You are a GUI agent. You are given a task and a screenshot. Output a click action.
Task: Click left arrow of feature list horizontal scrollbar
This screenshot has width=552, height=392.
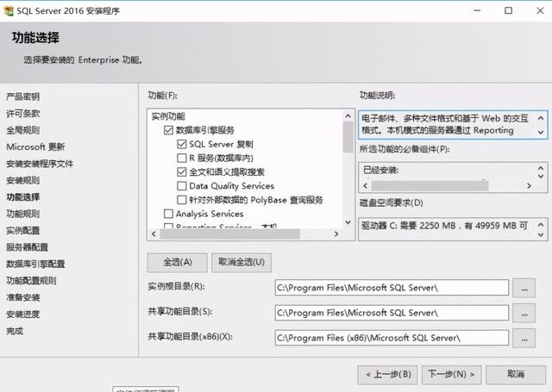point(154,233)
